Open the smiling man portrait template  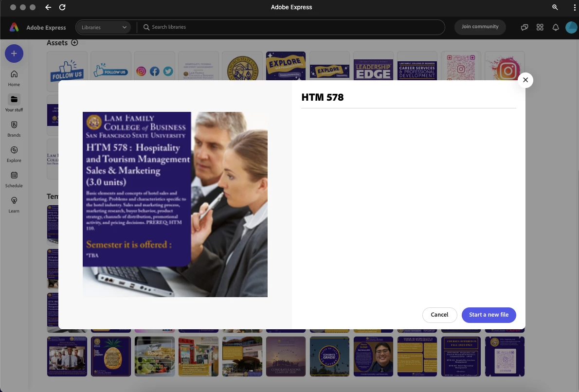[x=373, y=356]
